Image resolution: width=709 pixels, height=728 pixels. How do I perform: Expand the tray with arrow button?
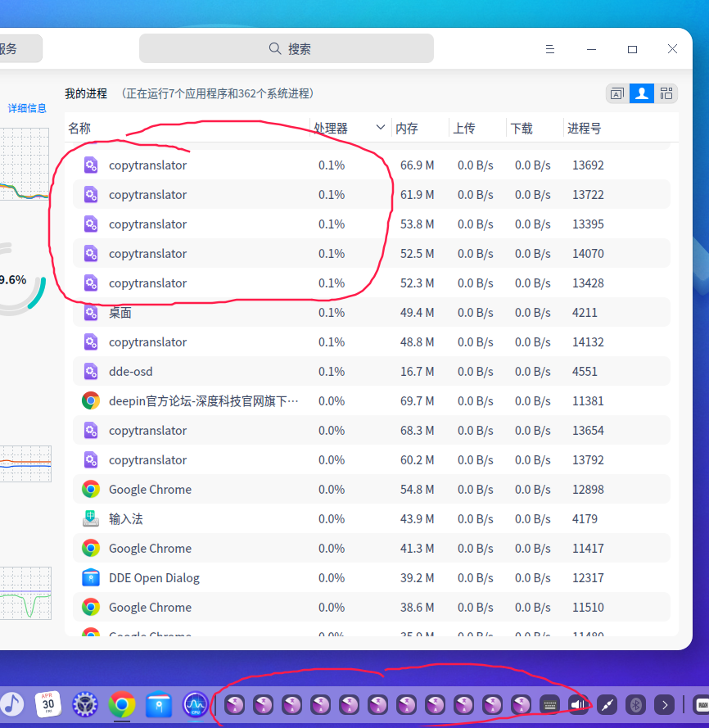click(665, 705)
